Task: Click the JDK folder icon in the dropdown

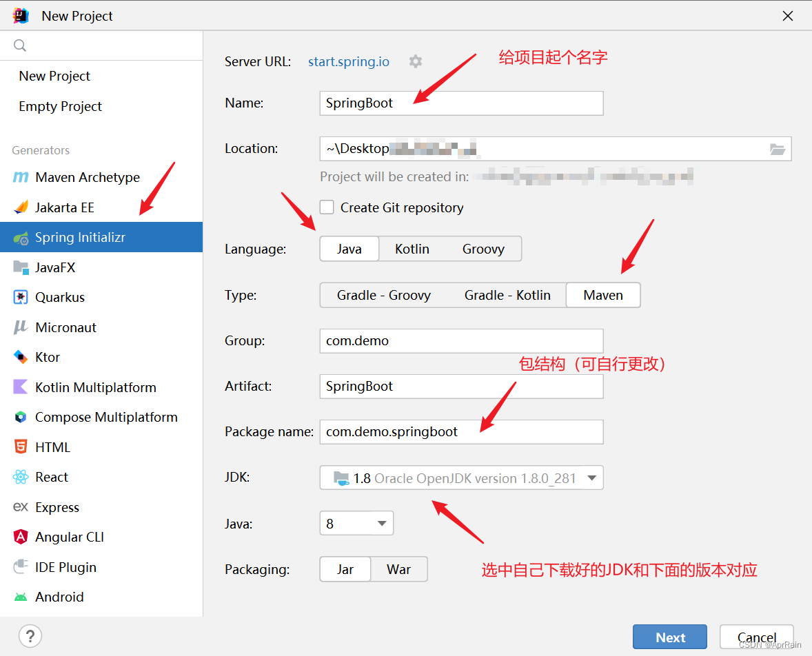Action: pyautogui.click(x=341, y=478)
